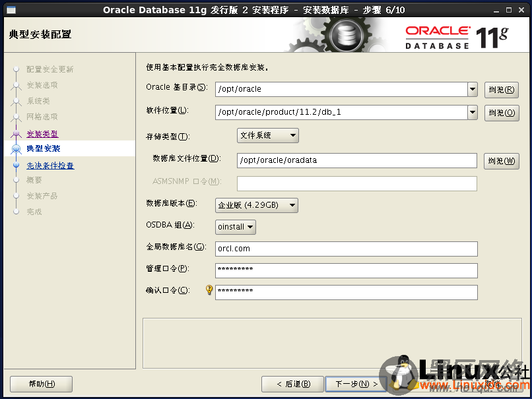Image resolution: width=532 pixels, height=399 pixels.
Task: Click 浏览(O) button for software location
Action: pyautogui.click(x=502, y=113)
